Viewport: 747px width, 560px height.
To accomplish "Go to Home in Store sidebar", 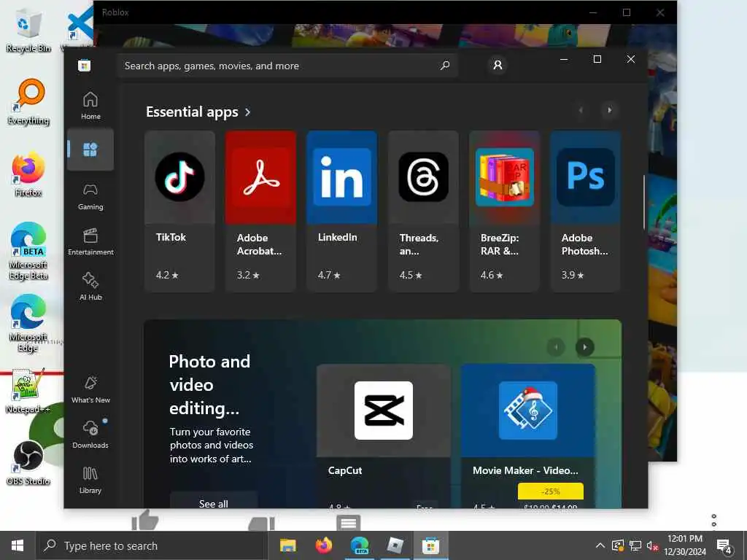I will [90, 106].
